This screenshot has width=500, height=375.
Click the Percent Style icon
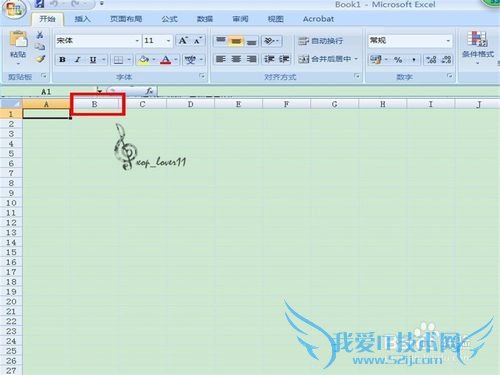[x=398, y=60]
